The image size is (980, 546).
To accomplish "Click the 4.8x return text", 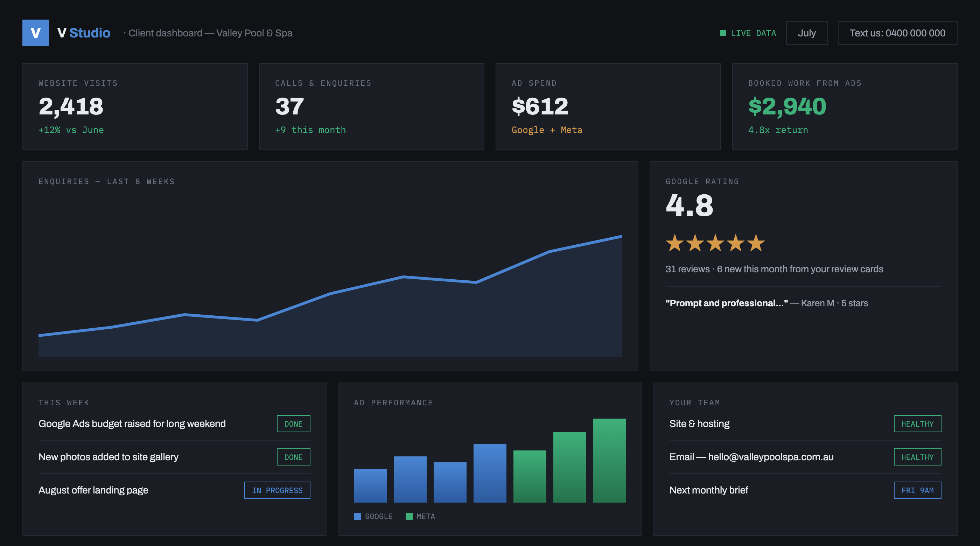I will click(778, 130).
